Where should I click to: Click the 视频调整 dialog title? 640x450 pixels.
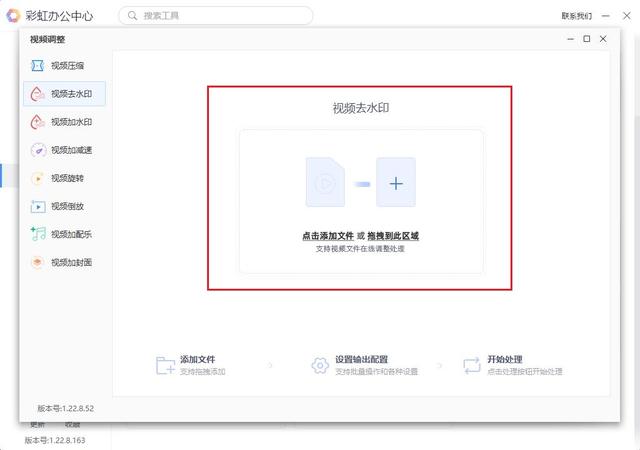coord(47,40)
